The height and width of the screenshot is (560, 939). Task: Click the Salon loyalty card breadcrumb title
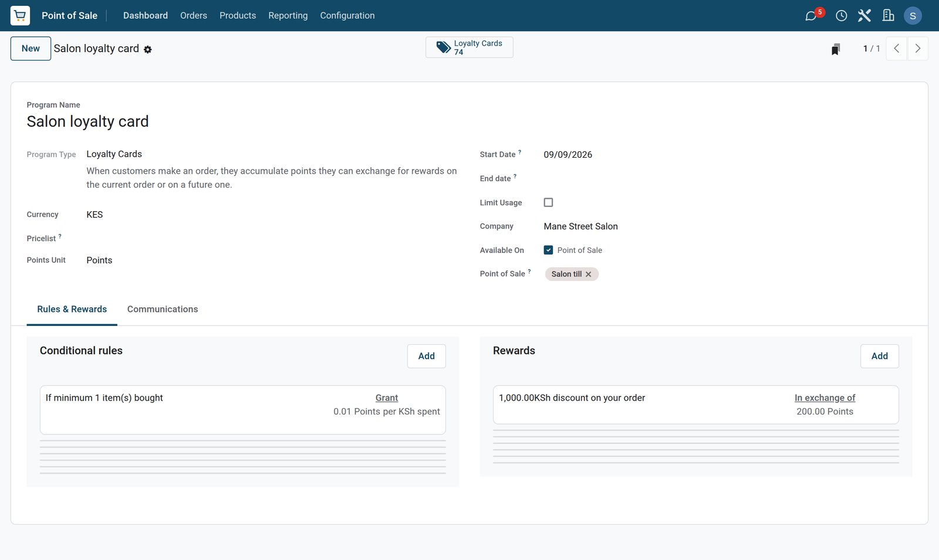coord(96,49)
